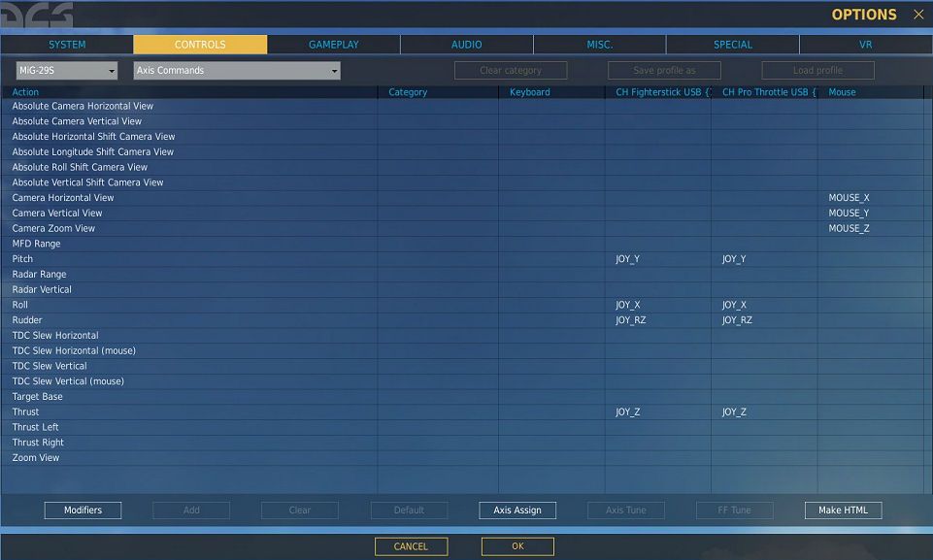Click the Action column header
Screen dimensions: 933x560
click(26, 92)
